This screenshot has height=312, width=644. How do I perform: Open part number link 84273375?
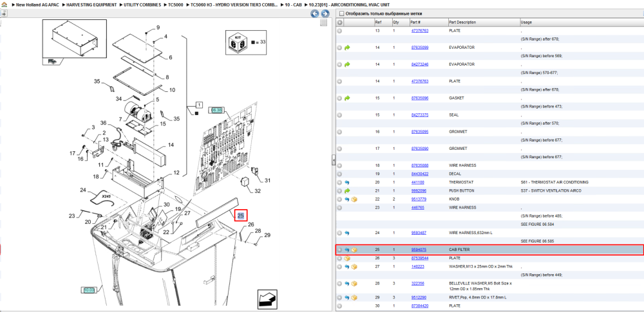[420, 115]
